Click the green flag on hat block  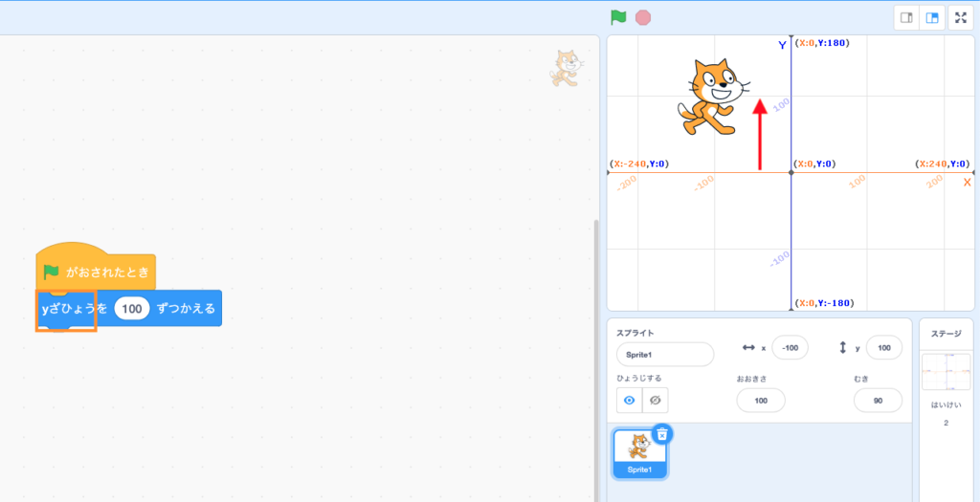pyautogui.click(x=52, y=273)
